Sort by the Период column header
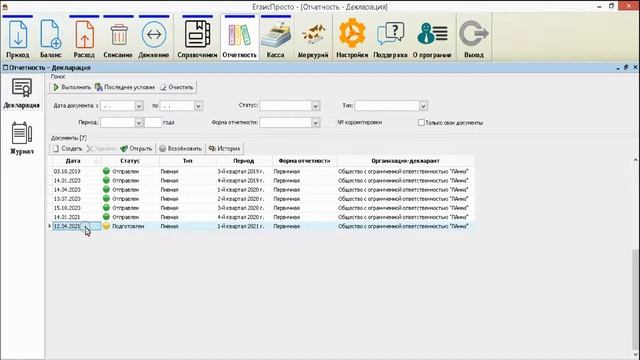Viewport: 640px width, 360px height. pyautogui.click(x=244, y=161)
